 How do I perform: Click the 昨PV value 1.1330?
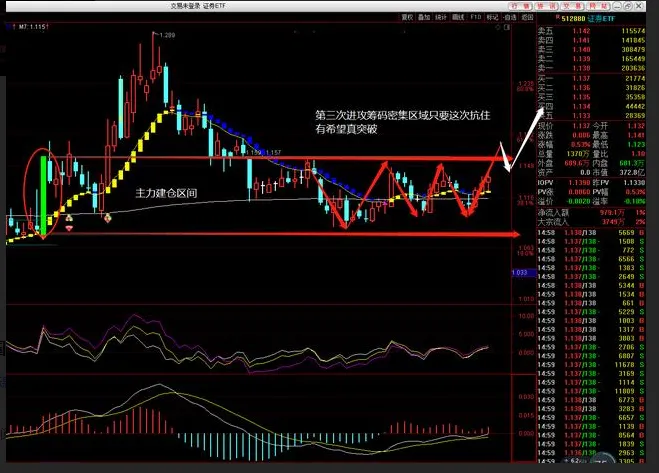point(635,182)
